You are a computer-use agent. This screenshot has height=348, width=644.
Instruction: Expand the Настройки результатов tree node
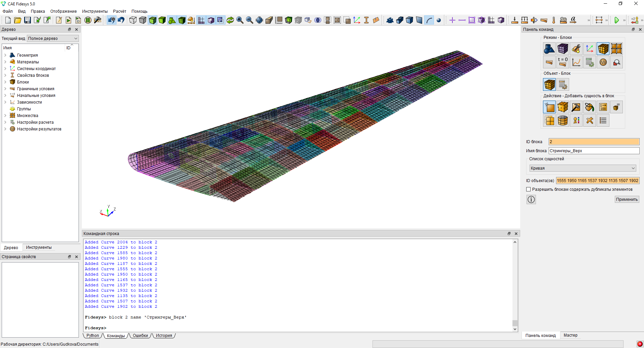(5, 129)
